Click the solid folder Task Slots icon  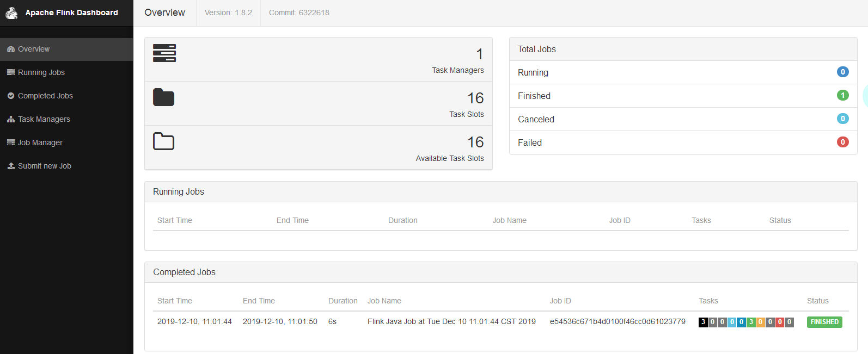click(163, 97)
